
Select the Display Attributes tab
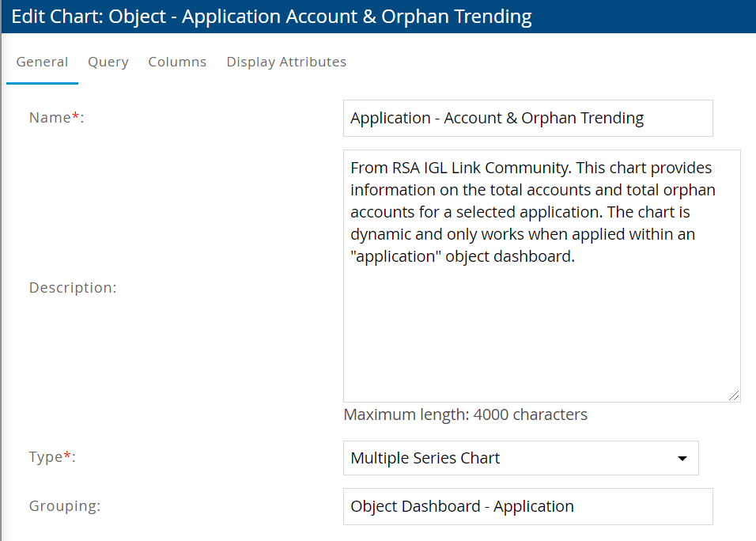coord(286,62)
